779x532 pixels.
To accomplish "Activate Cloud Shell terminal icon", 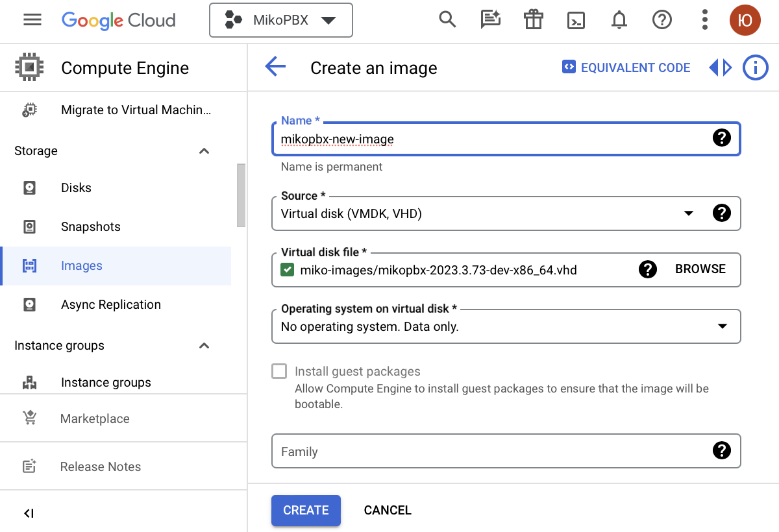I will [x=576, y=20].
